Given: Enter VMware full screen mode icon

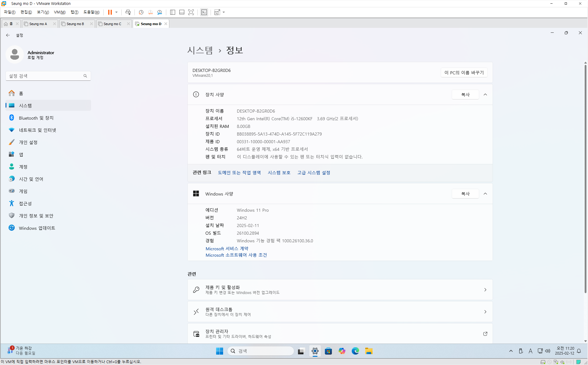Looking at the screenshot, I should 191,12.
